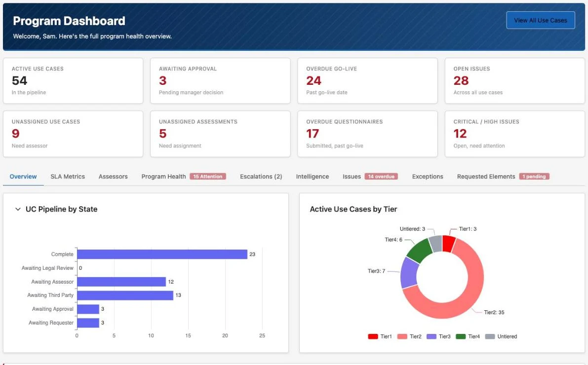Click the 'Awaiting Legal Review' axis label
Screen dimensions: 588x365
47,268
